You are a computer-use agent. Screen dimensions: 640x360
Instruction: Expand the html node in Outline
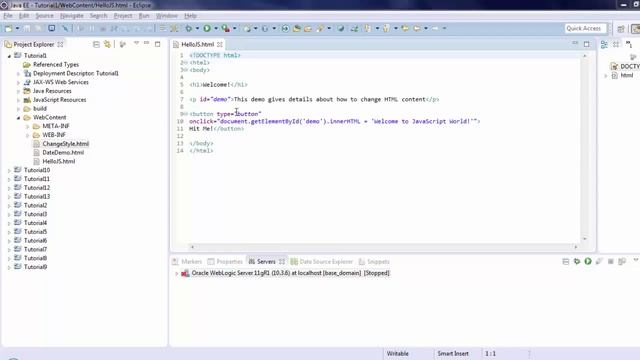point(606,76)
